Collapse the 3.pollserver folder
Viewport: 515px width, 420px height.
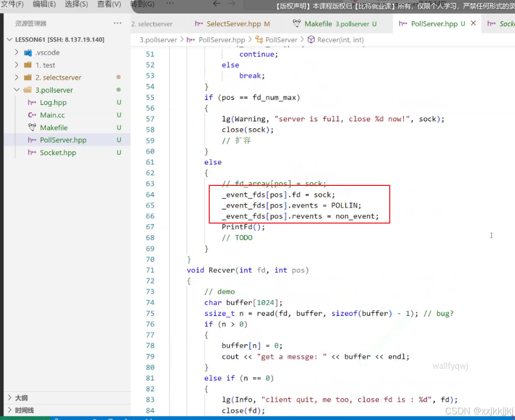17,89
